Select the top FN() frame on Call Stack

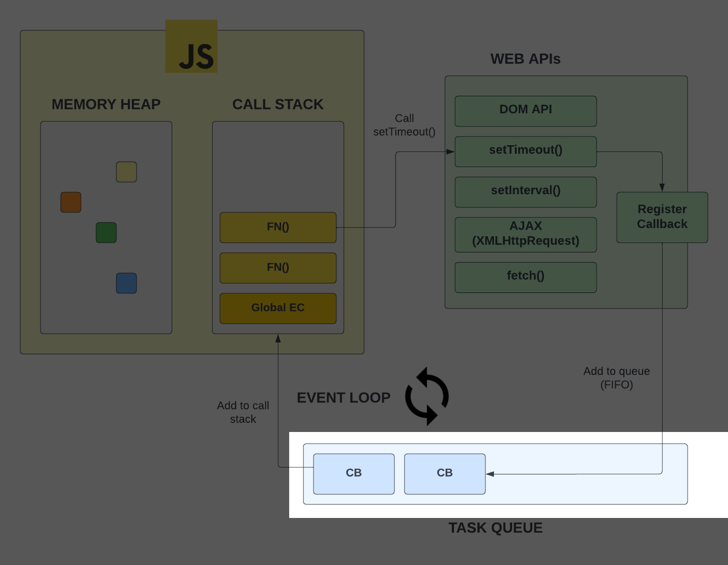coord(278,227)
